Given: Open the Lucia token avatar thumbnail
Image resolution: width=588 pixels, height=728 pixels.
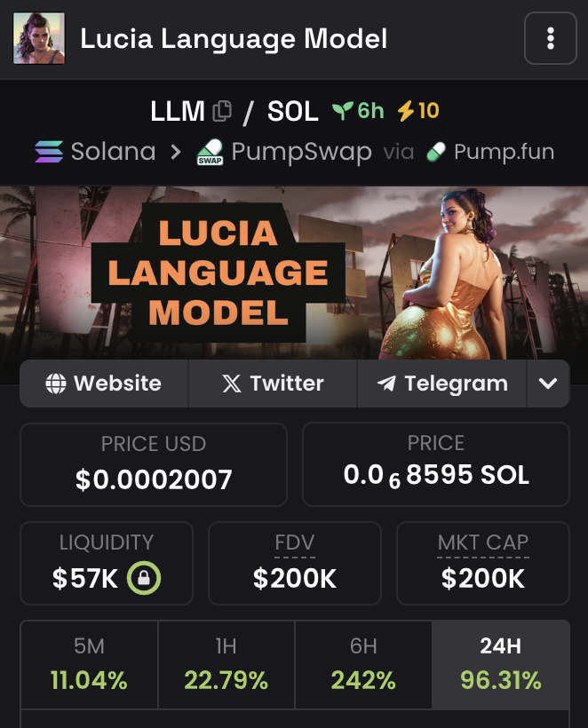Looking at the screenshot, I should (39, 38).
